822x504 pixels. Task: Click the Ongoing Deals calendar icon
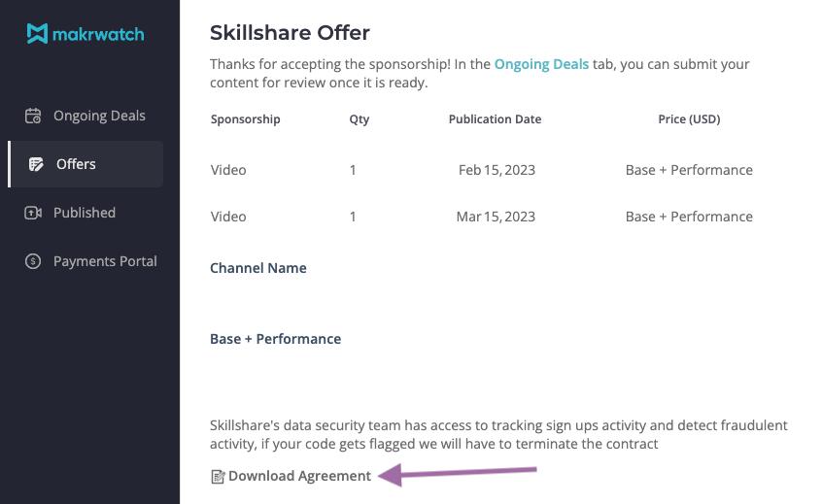click(x=33, y=116)
